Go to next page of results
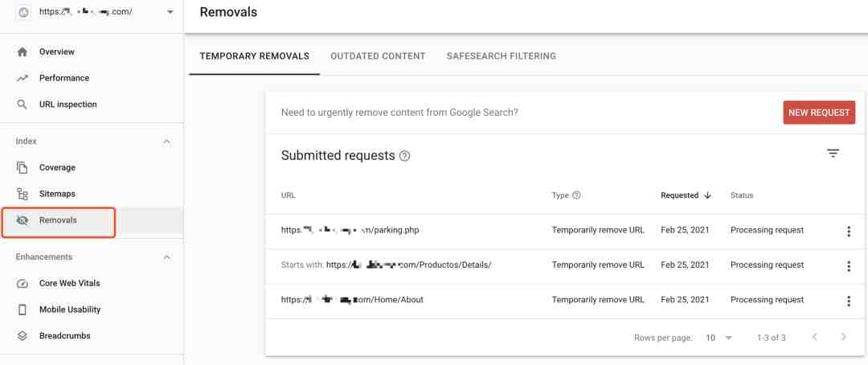Viewport: 868px width, 365px height. coord(843,337)
